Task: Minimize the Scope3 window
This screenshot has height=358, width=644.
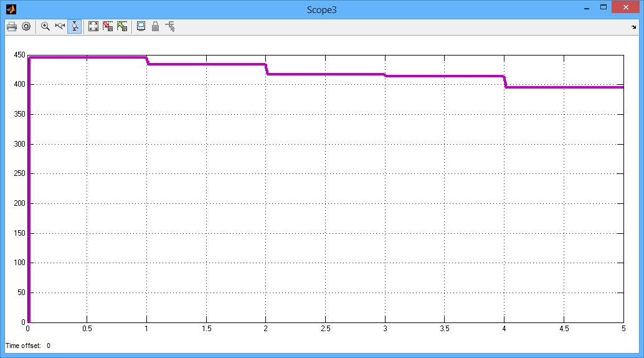Action: coord(587,8)
